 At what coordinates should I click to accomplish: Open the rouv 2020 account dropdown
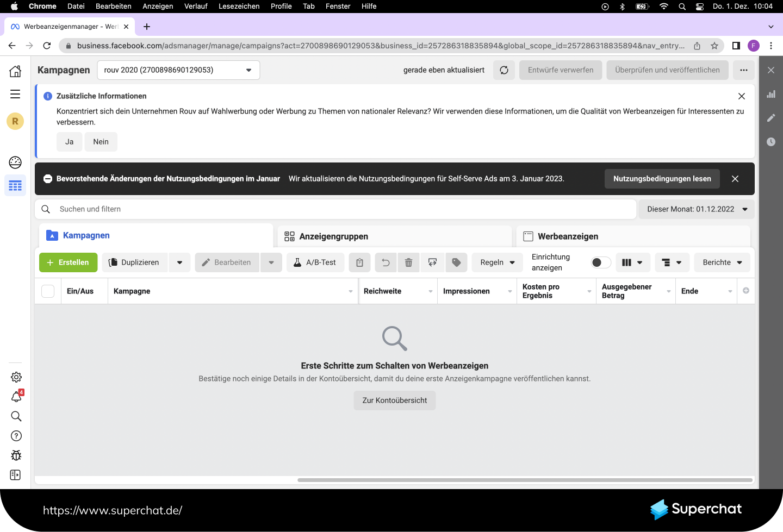tap(178, 70)
